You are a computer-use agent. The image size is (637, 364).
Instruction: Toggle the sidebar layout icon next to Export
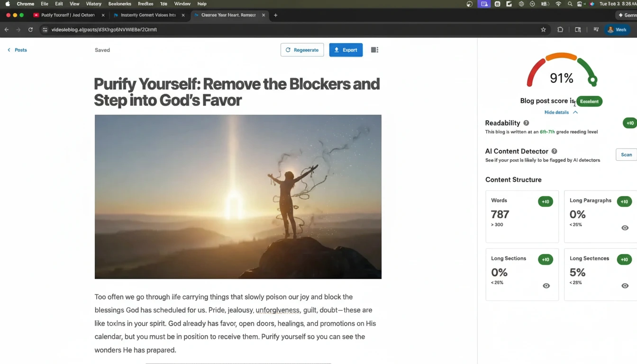pyautogui.click(x=374, y=50)
